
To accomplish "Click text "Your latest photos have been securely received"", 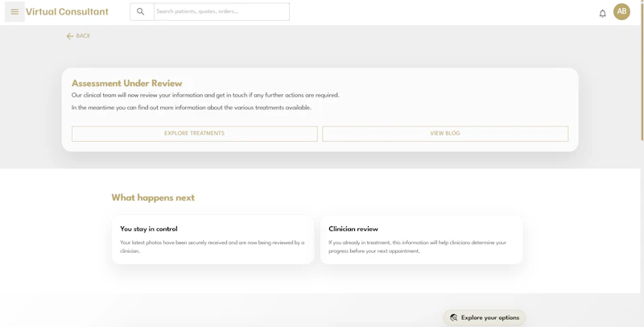I will (x=173, y=242).
